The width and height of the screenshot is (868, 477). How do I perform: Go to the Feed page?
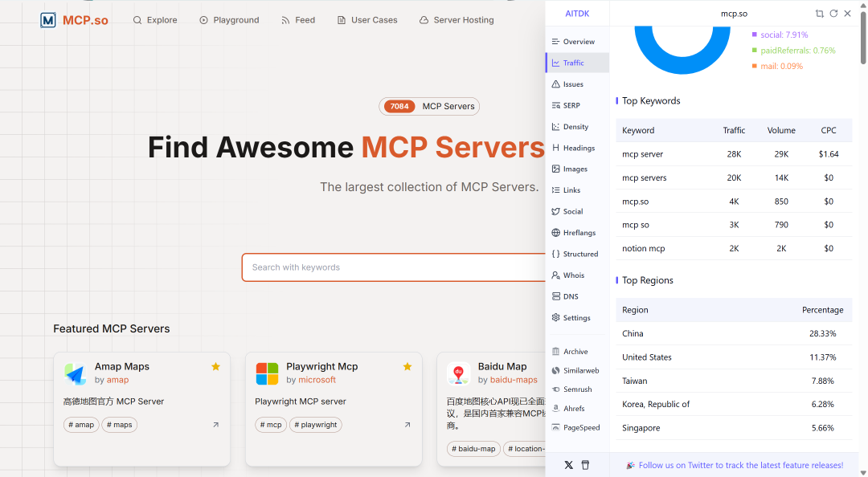pyautogui.click(x=298, y=20)
